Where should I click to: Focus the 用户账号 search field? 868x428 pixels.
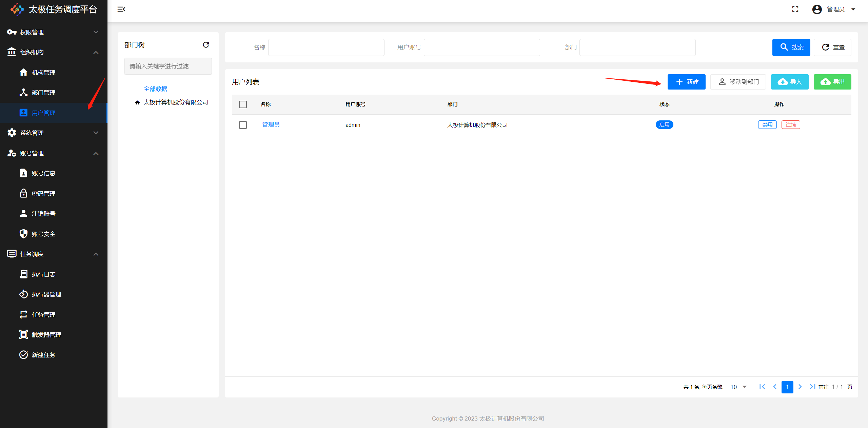point(482,47)
